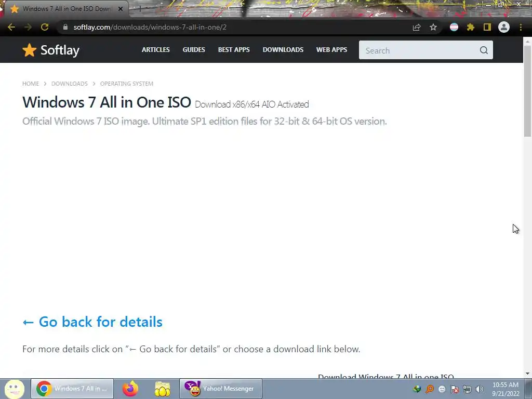Click the browser forward arrow
532x399 pixels.
[x=28, y=27]
